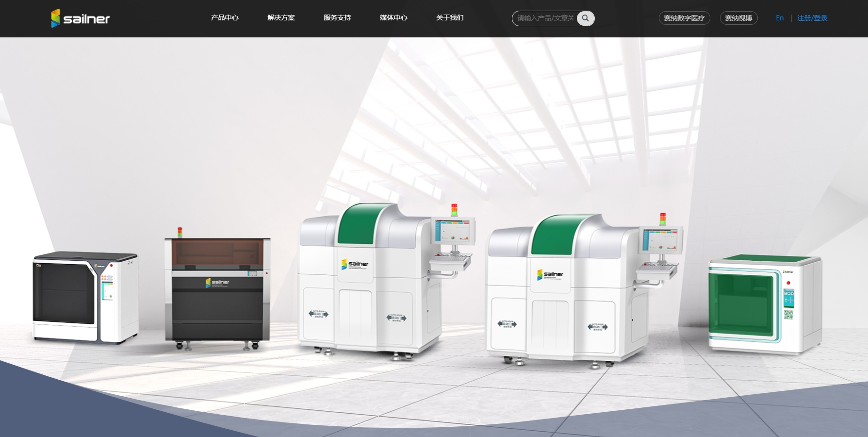Switch language to En
The width and height of the screenshot is (868, 437).
coord(780,18)
